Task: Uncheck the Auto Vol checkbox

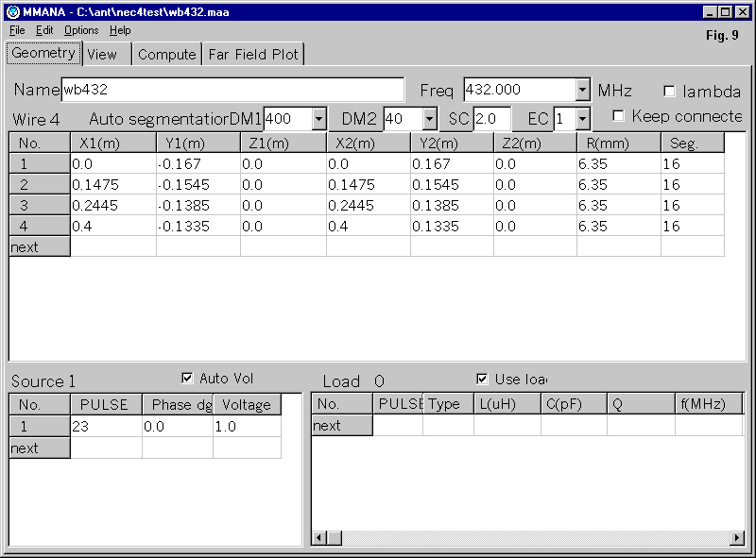Action: click(x=186, y=379)
